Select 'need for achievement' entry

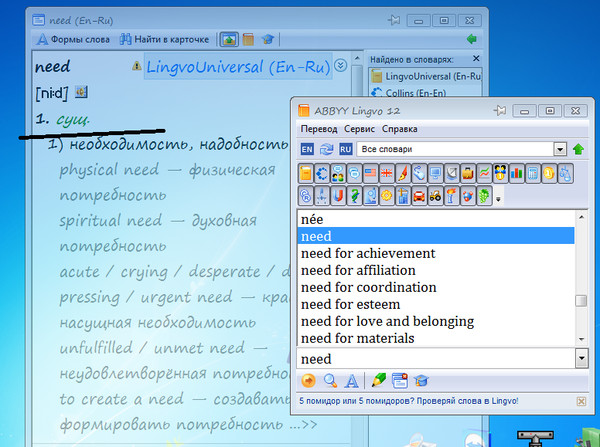[436, 253]
